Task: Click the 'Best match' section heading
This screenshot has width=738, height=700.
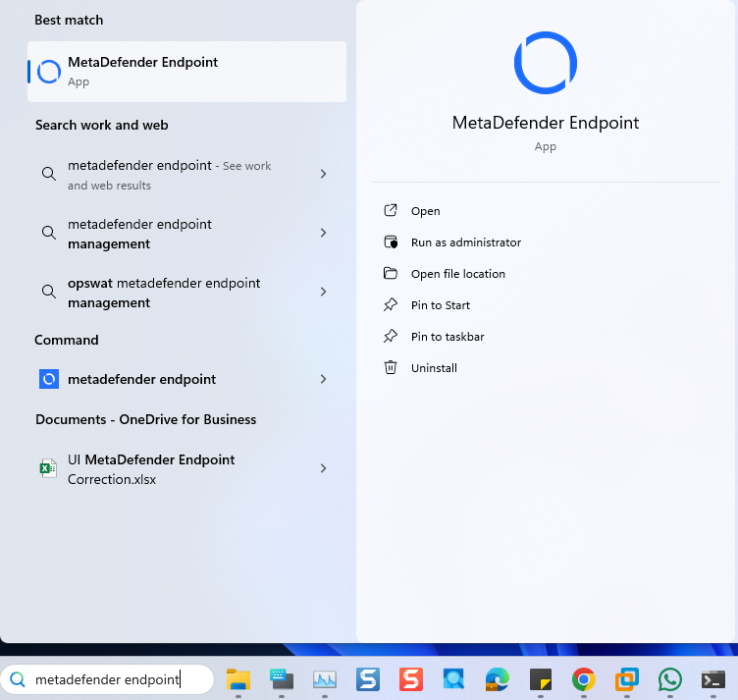Action: coord(69,21)
